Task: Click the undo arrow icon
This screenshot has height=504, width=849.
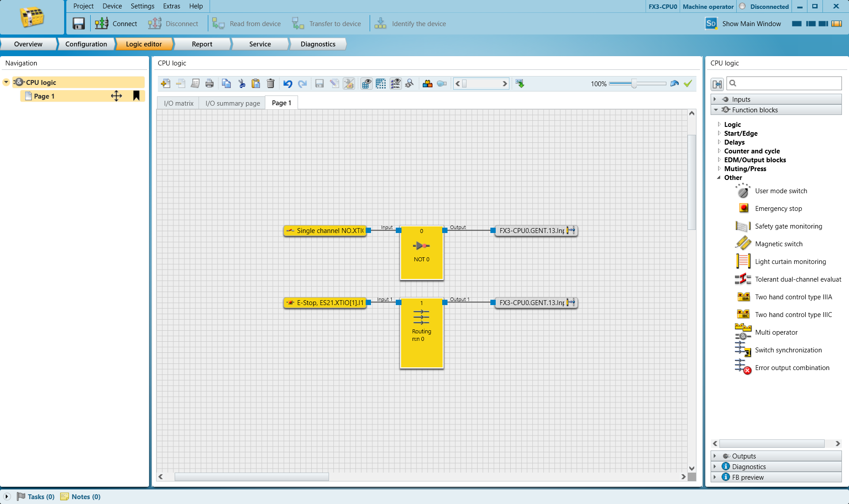Action: tap(288, 84)
